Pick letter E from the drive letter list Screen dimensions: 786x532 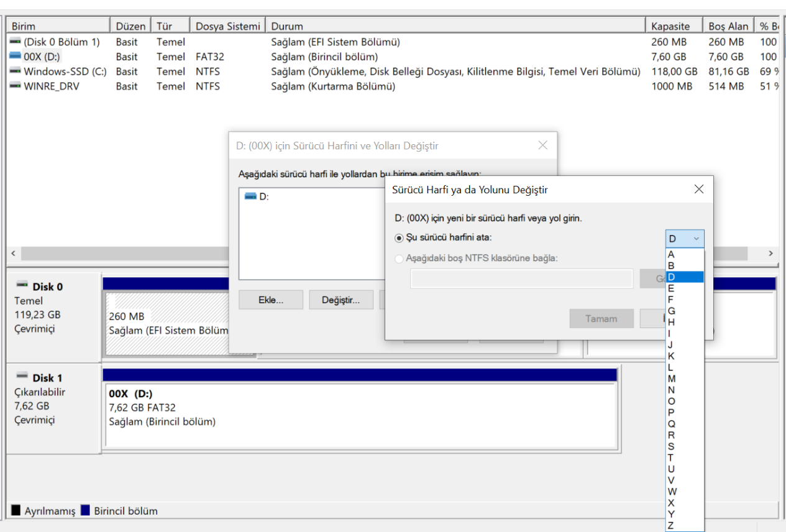point(671,288)
